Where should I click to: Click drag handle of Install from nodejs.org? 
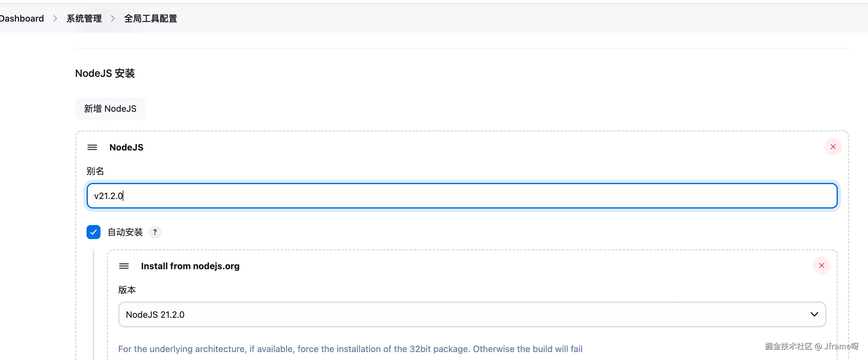[124, 266]
